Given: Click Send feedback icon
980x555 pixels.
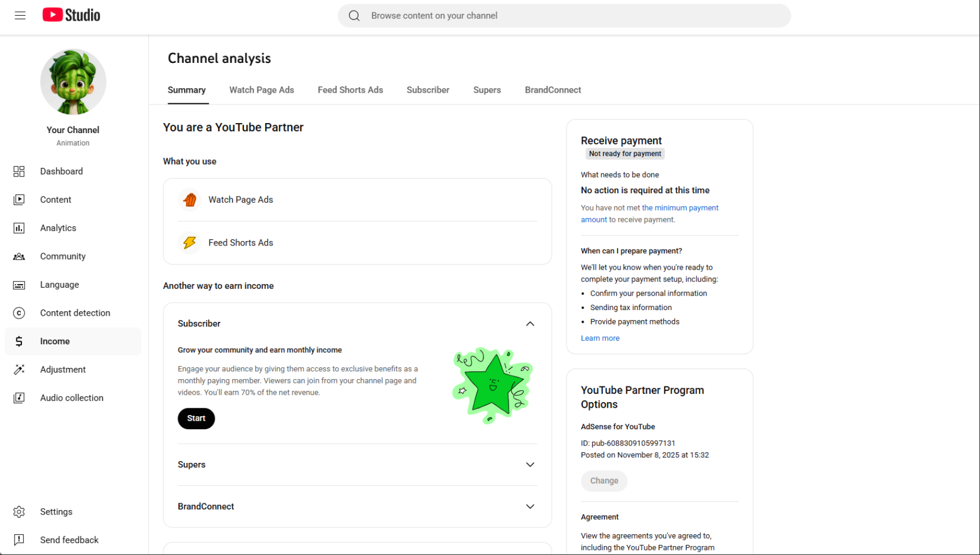Looking at the screenshot, I should (x=19, y=540).
